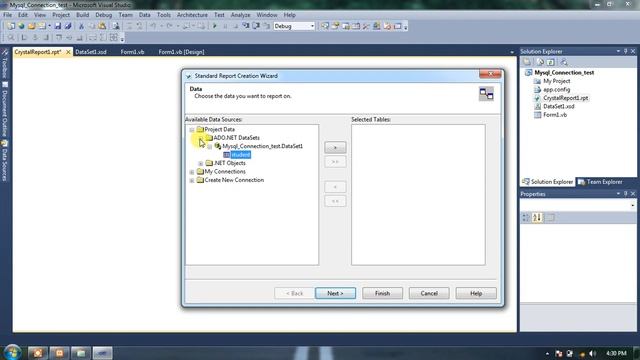Click the file explorer taskbar icon
Image resolution: width=640 pixels, height=360 pixels.
tap(81, 353)
